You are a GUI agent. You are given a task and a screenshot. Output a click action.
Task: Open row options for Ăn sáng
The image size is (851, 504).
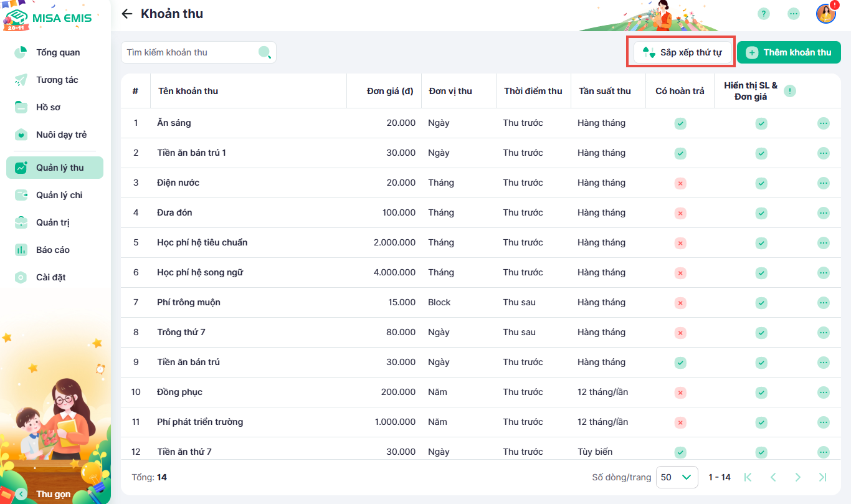pos(823,123)
